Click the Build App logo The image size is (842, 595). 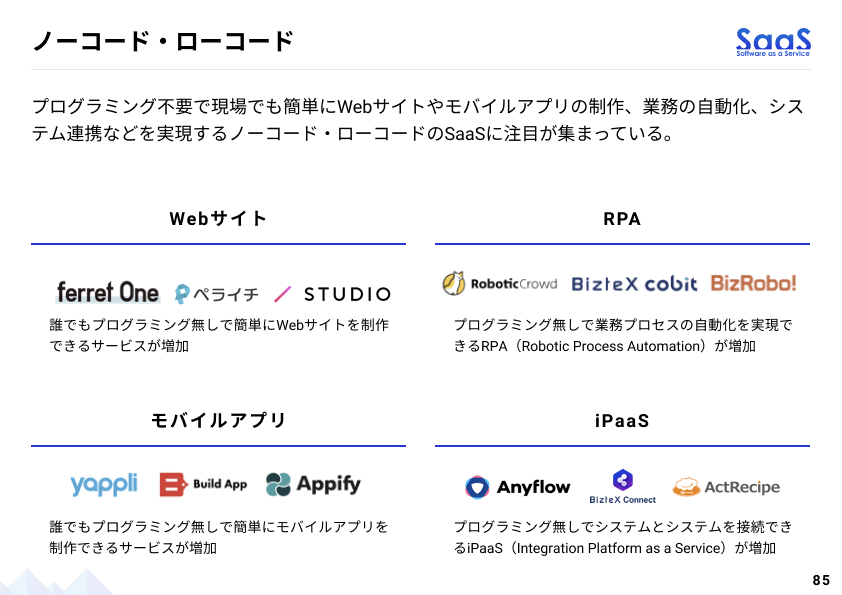click(203, 485)
